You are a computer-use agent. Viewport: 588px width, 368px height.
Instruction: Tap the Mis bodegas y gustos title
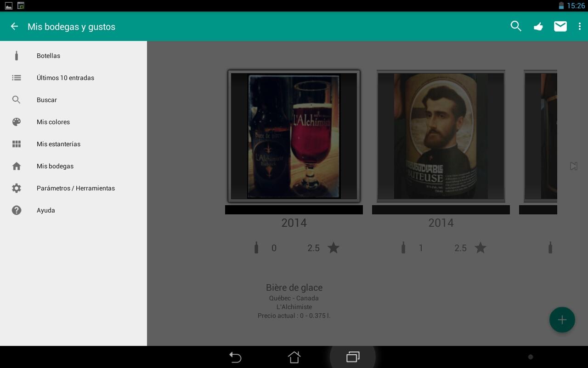tap(71, 27)
